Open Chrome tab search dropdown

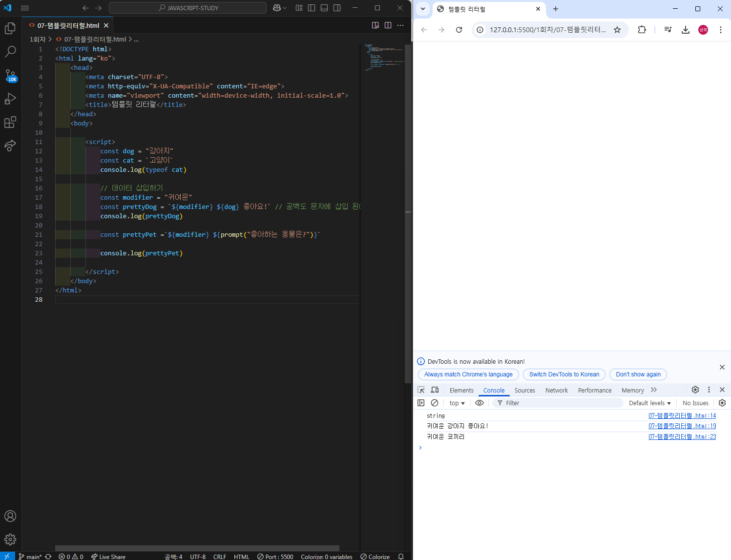pos(423,9)
